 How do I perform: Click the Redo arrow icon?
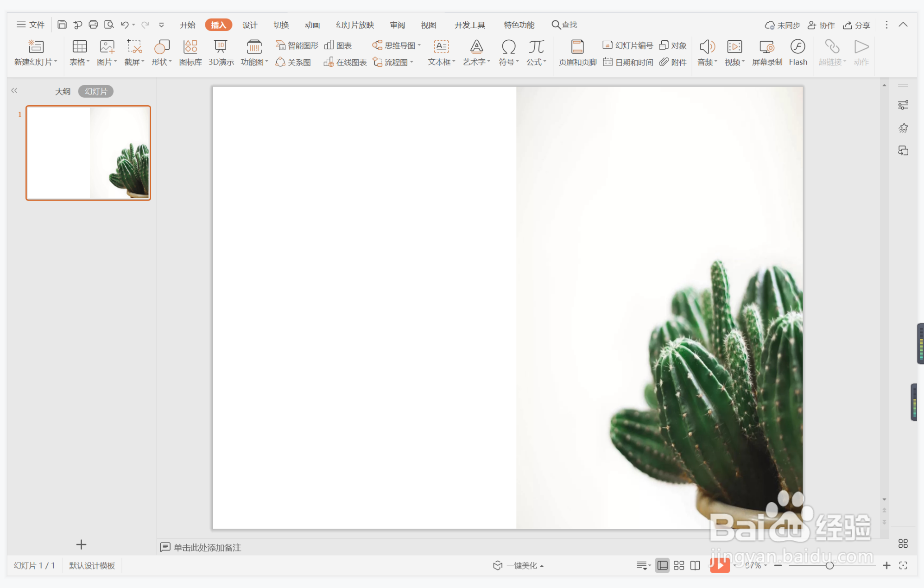click(145, 25)
